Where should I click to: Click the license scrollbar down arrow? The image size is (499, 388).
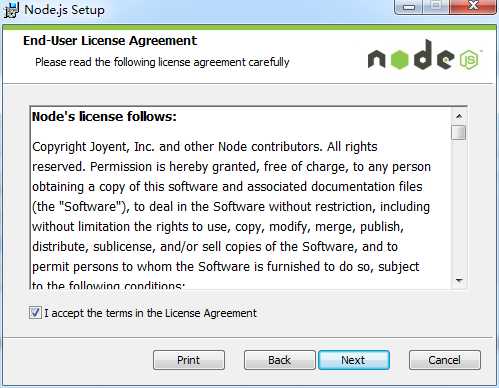pyautogui.click(x=459, y=281)
